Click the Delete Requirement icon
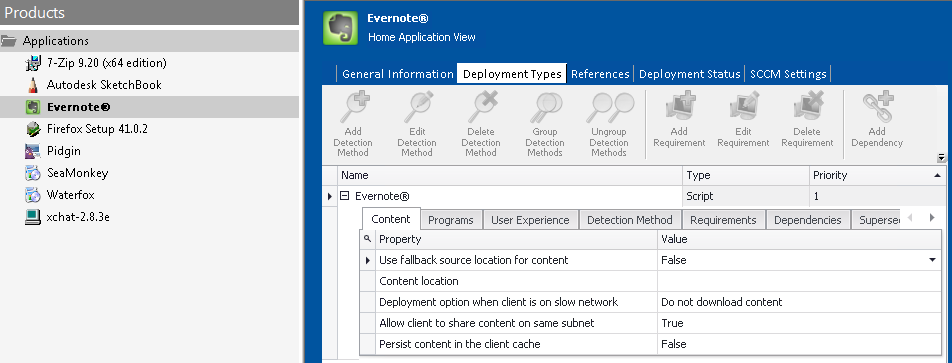The height and width of the screenshot is (363, 952). coord(807,108)
